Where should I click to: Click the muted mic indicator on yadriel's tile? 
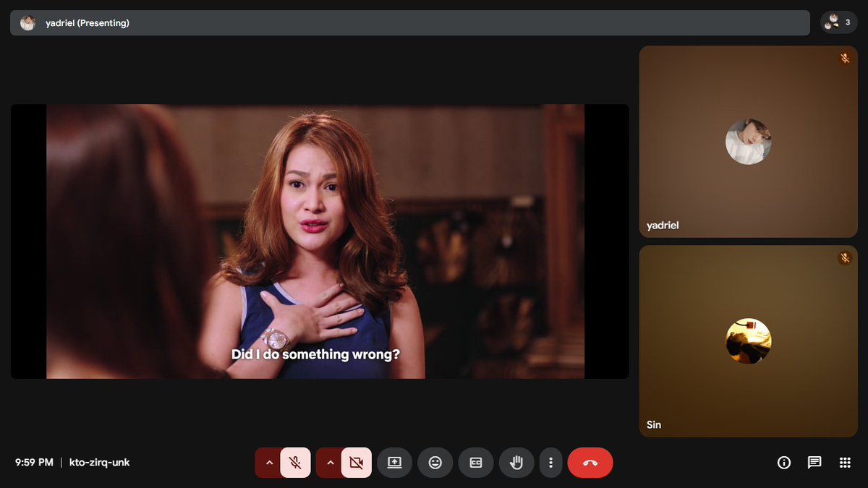(x=844, y=59)
